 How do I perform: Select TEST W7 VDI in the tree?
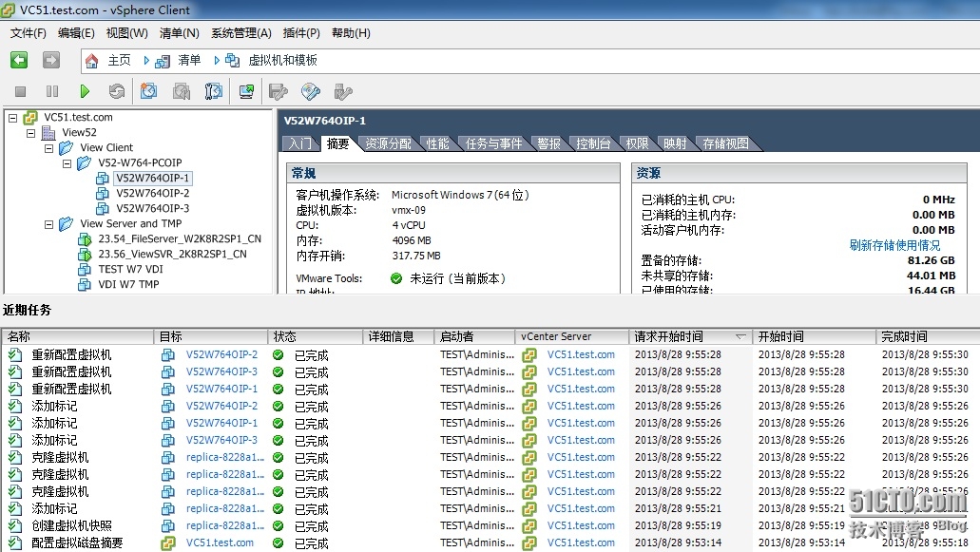tap(130, 269)
